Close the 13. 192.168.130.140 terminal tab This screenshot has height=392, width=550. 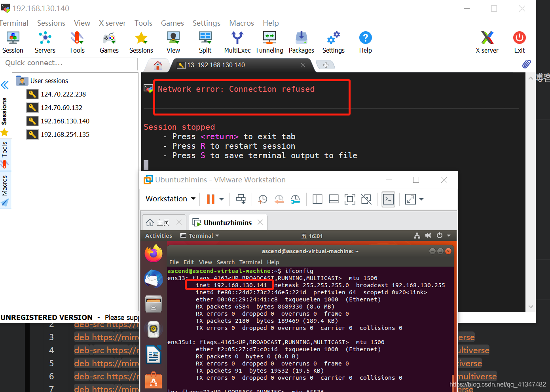(x=303, y=65)
